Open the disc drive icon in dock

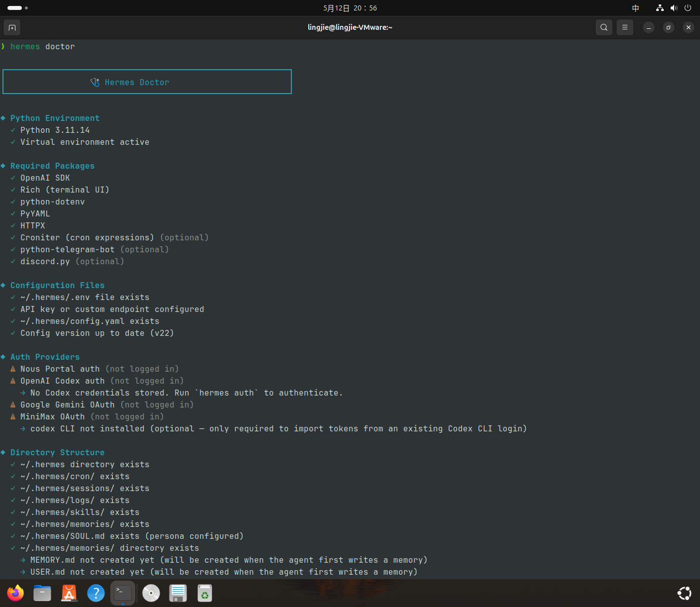[x=151, y=593]
